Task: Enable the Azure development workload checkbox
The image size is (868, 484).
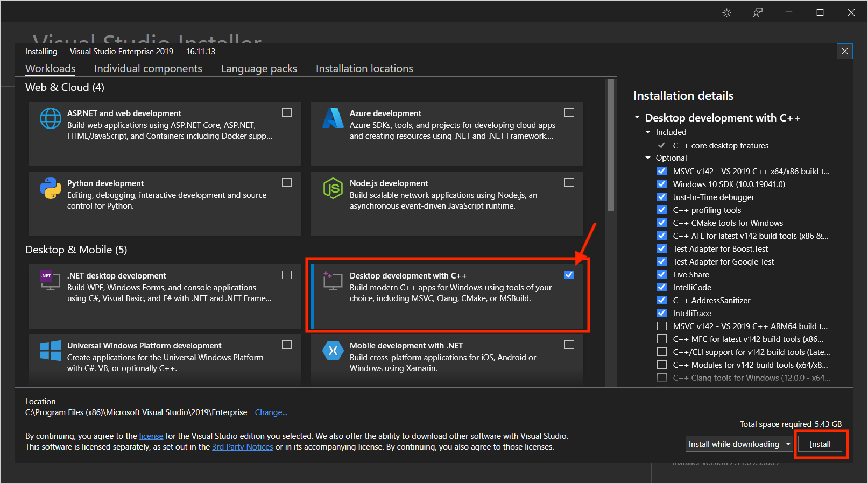Action: pos(569,112)
